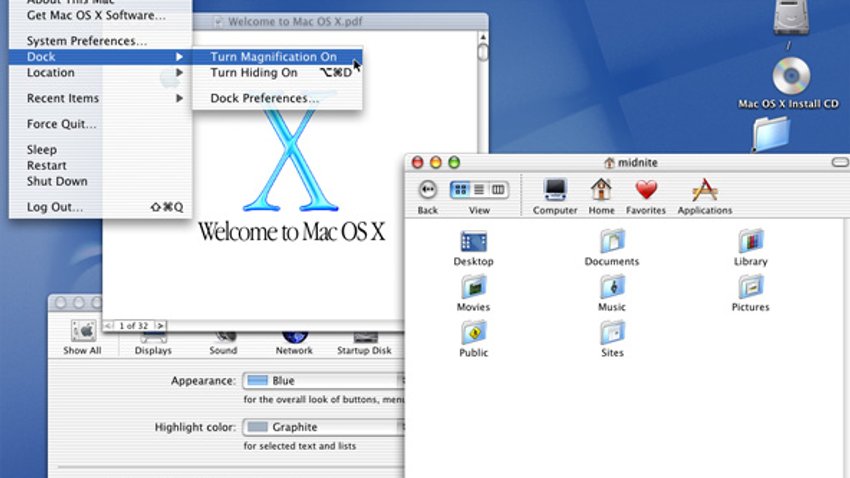Click the PDF window scrollbar thumb
850x478 pixels.
[483, 53]
